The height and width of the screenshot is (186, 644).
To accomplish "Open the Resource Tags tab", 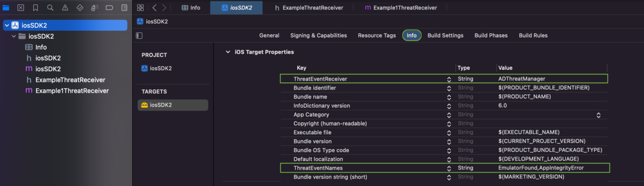I will 377,36.
